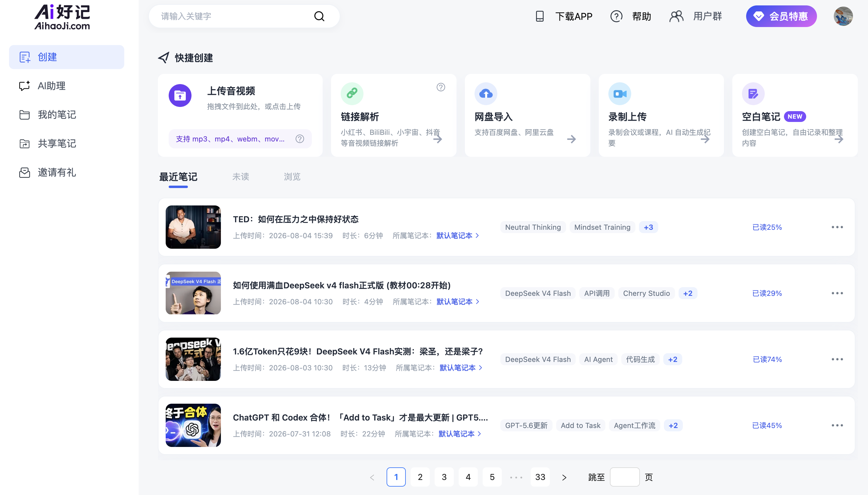Click the arrow on 空白笔记 card

839,139
